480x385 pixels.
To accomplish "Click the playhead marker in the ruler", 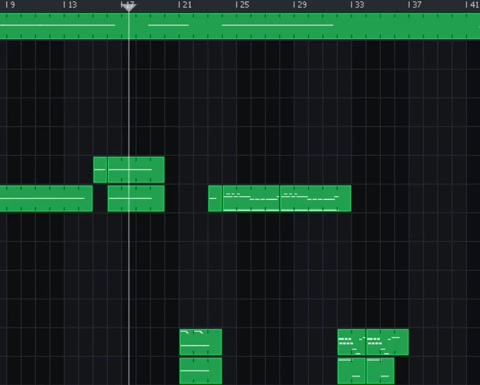I will pyautogui.click(x=128, y=7).
